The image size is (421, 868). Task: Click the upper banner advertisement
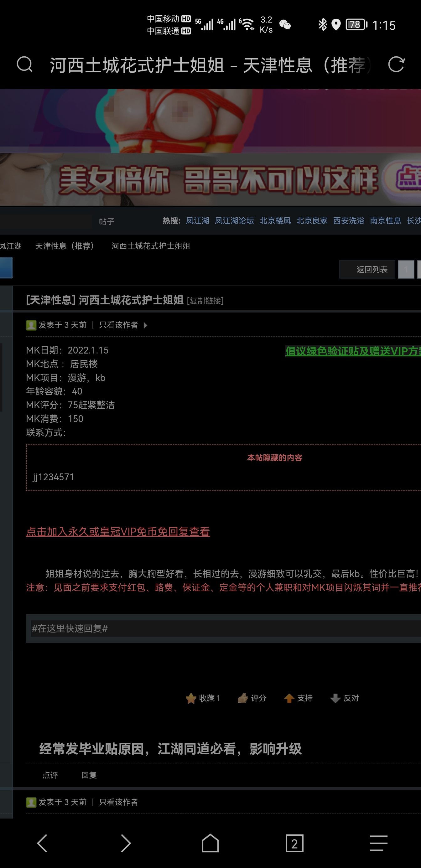click(x=210, y=121)
